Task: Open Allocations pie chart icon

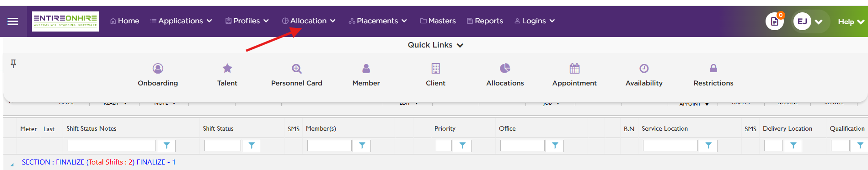Action: click(x=505, y=69)
